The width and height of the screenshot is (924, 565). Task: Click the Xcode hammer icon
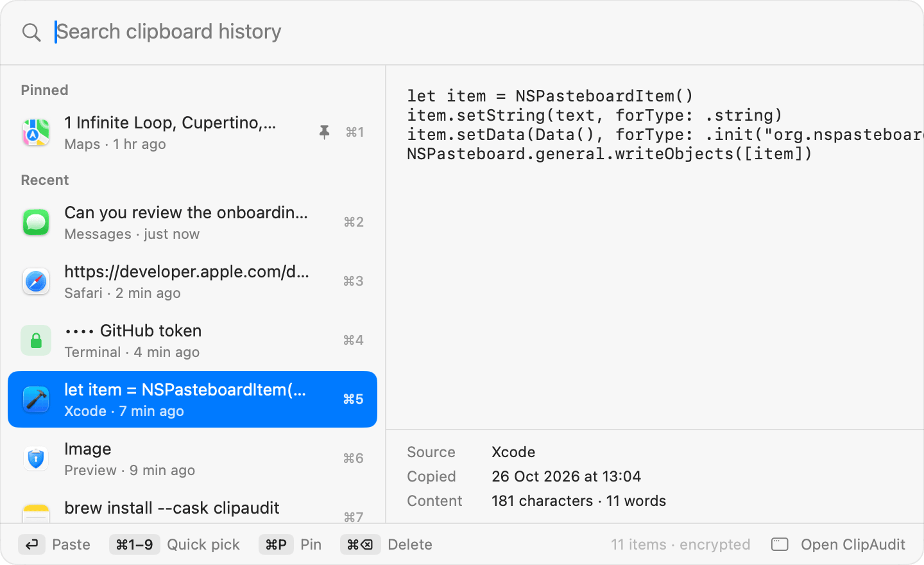tap(36, 399)
